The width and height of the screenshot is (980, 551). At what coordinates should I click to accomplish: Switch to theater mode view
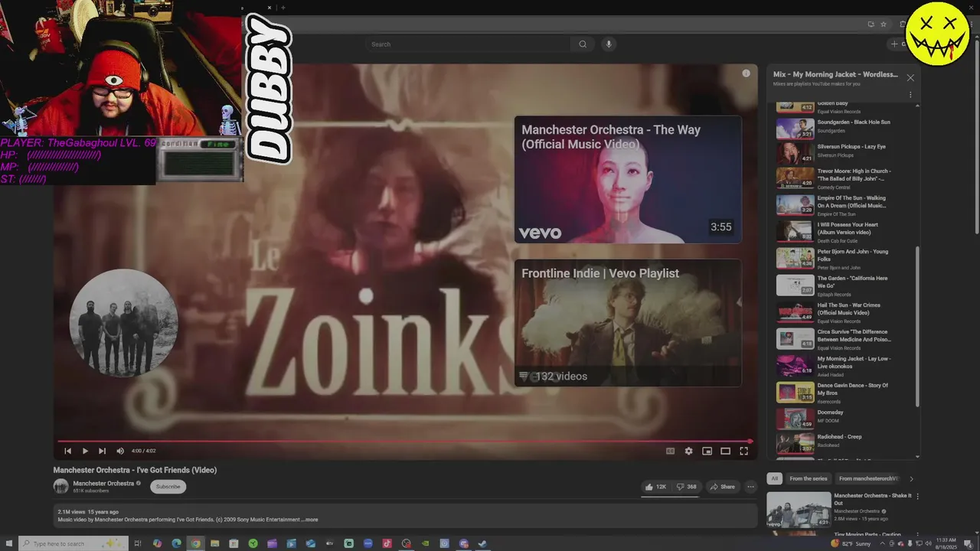click(x=725, y=451)
